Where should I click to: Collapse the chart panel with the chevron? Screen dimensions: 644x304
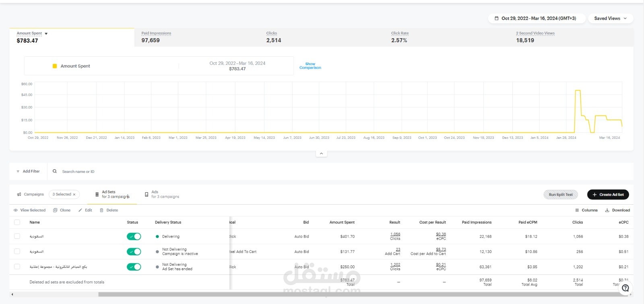tap(321, 154)
